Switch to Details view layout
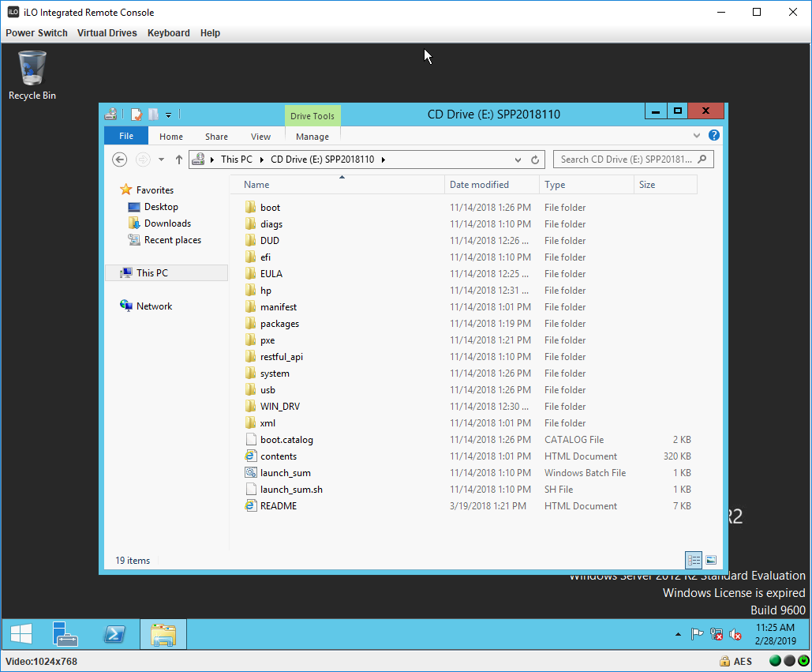 [x=694, y=560]
